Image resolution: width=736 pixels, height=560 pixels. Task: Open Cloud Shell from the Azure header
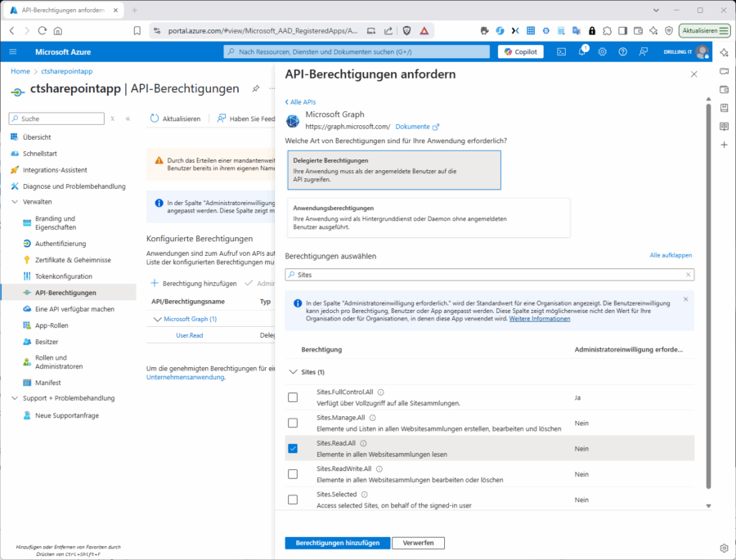561,52
